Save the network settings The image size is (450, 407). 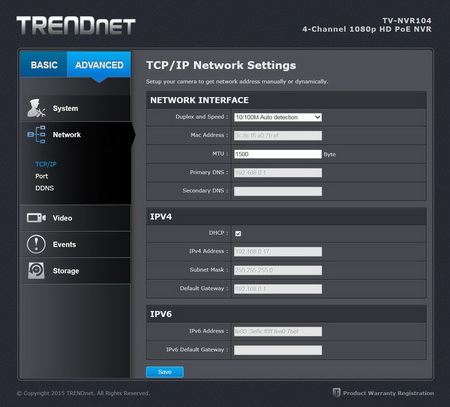pyautogui.click(x=165, y=372)
